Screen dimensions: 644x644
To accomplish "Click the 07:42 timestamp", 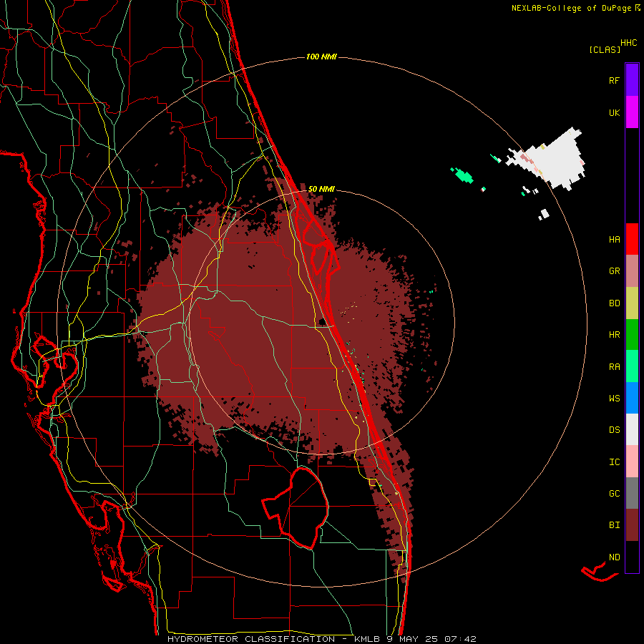I will pos(460,639).
